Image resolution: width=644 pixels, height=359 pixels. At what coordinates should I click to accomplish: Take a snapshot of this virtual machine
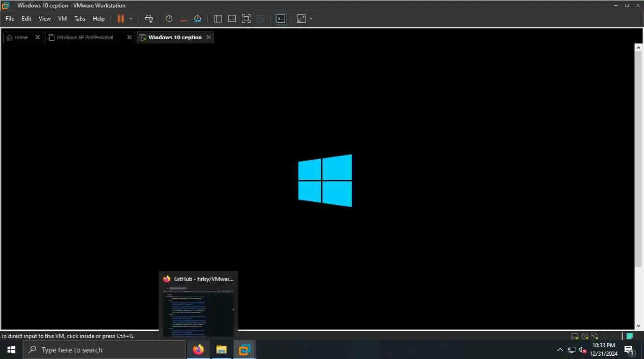click(169, 19)
